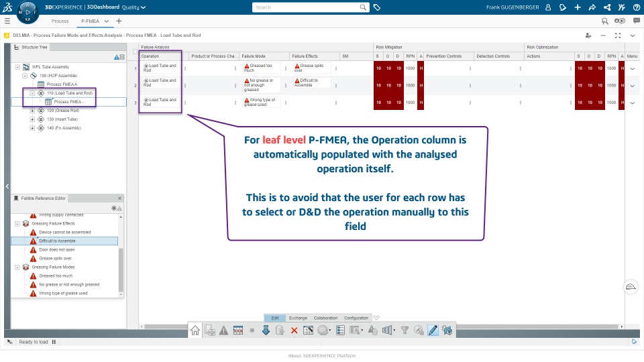Open the widget chevron menu at top right
Image resolution: width=644 pixels, height=362 pixels.
633,36
